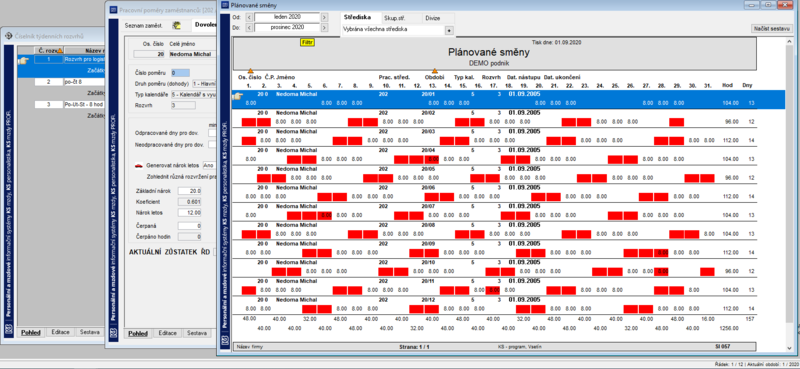The width and height of the screenshot is (800, 369).
Task: Click the Nárok letos field 12.00
Action: (190, 212)
